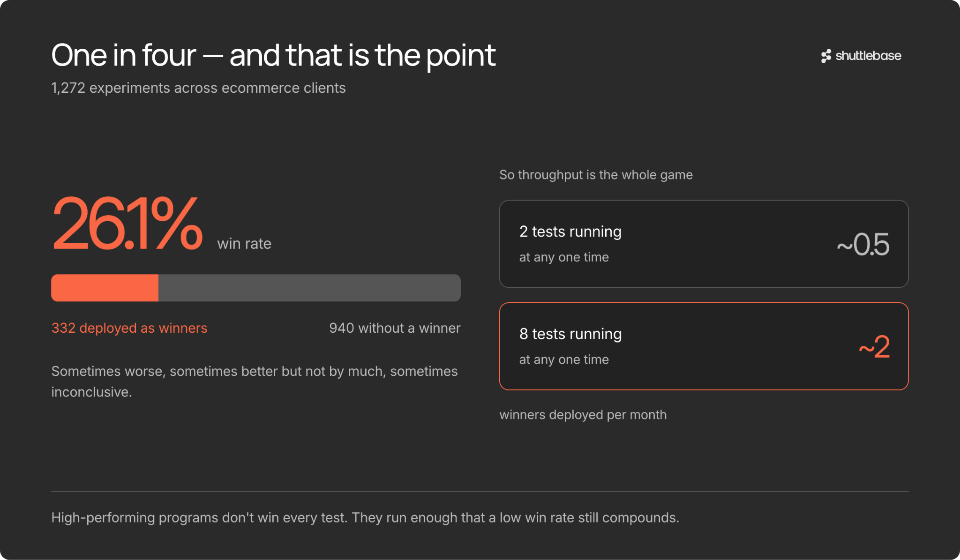Click the 'win rate' label
This screenshot has height=560, width=960.
tap(244, 244)
